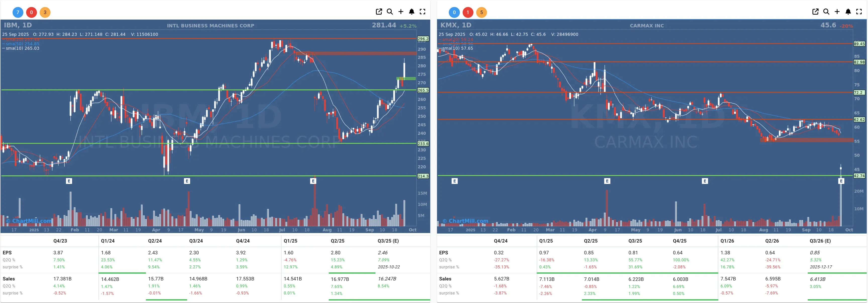Click the orange 5 badge above KMX

tap(481, 13)
